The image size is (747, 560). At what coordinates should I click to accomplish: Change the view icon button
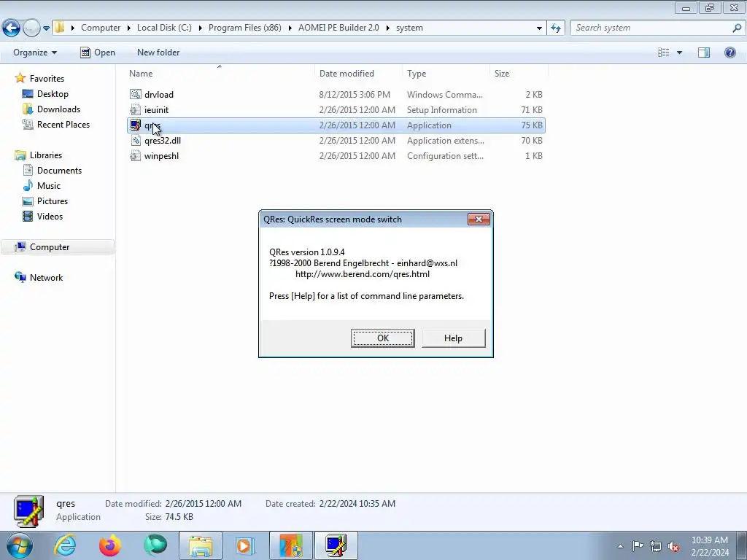(x=663, y=52)
